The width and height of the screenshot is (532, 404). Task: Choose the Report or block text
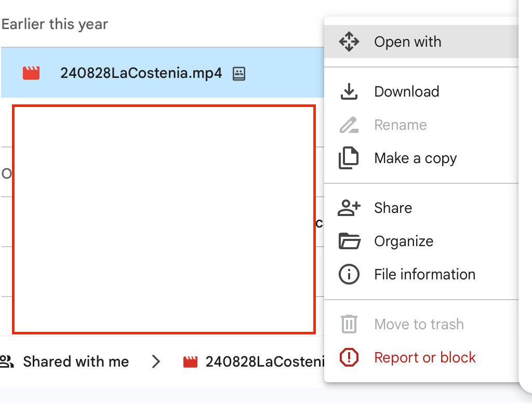pyautogui.click(x=424, y=357)
